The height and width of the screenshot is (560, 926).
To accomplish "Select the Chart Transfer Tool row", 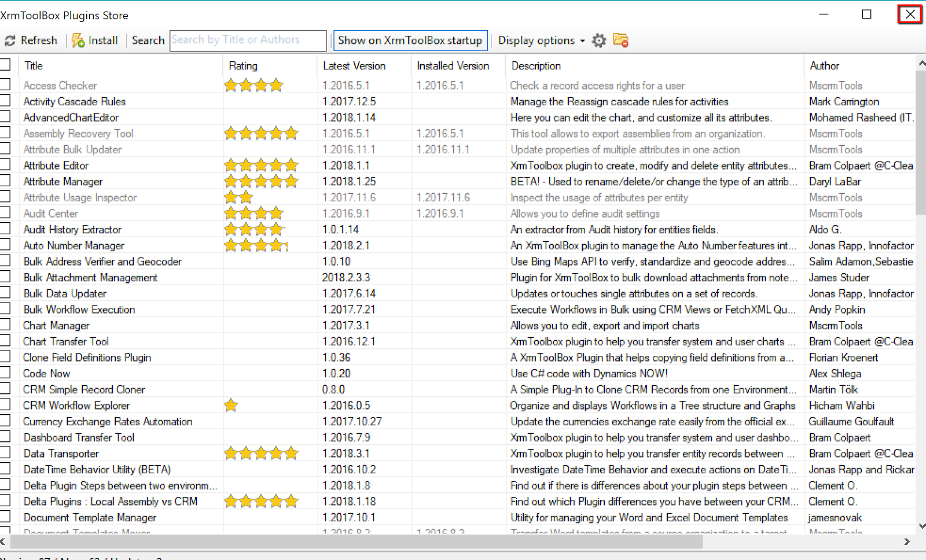I will point(457,342).
